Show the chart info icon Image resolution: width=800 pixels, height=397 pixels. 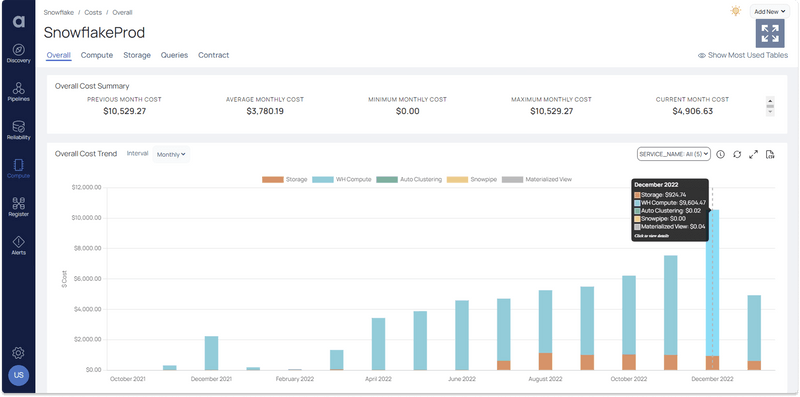pyautogui.click(x=720, y=154)
